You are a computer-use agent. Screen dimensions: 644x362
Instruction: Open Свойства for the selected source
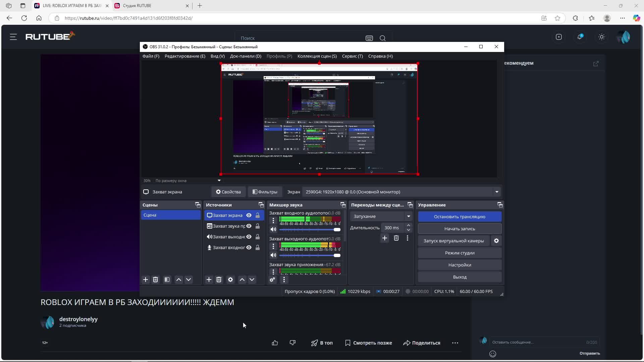tap(228, 192)
